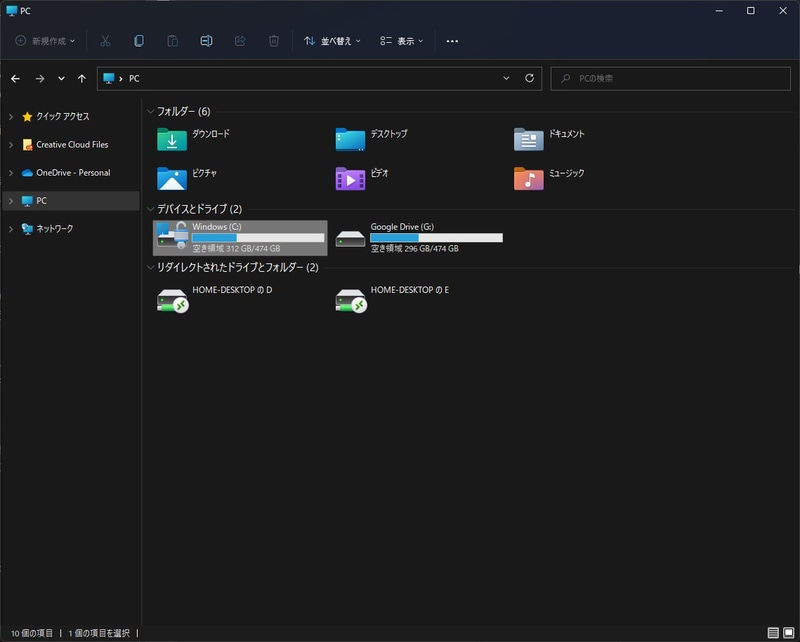The height and width of the screenshot is (642, 800).
Task: Click the Share icon in toolbar
Action: tap(240, 41)
